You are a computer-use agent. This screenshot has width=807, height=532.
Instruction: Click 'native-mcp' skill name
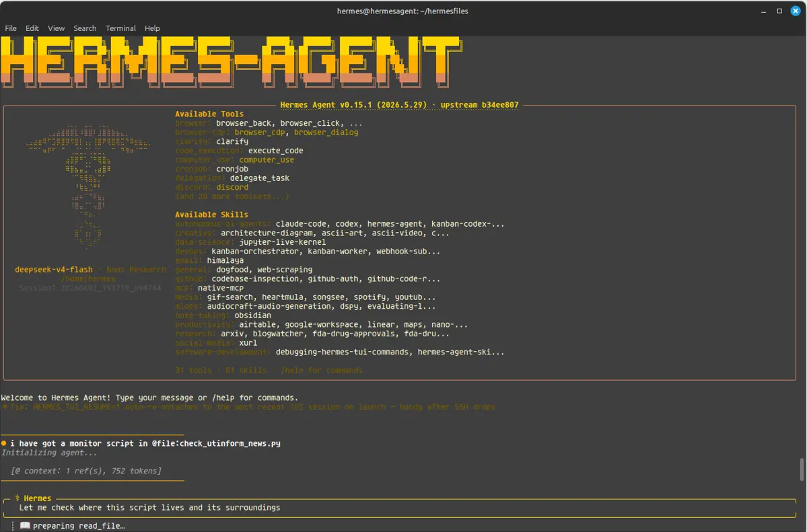[221, 288]
